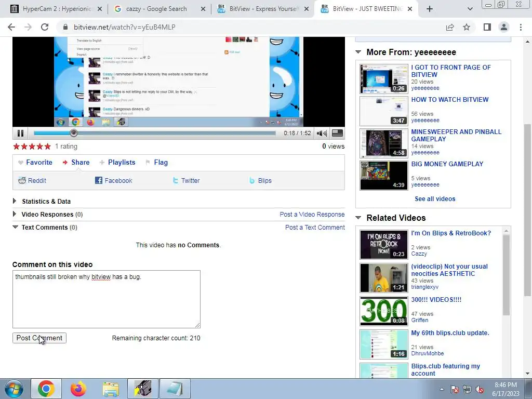Collapse the More From yeeeeeeee panel
The width and height of the screenshot is (532, 399).
tap(358, 52)
